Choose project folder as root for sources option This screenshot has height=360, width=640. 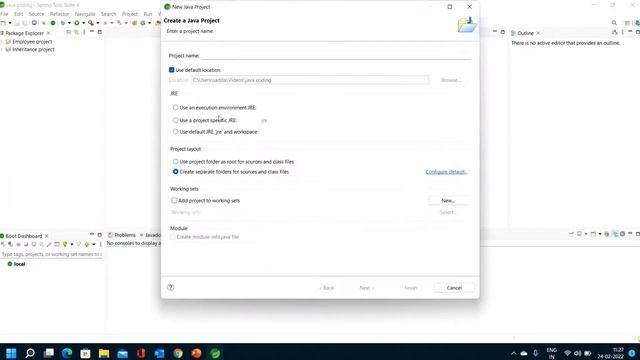tap(176, 161)
